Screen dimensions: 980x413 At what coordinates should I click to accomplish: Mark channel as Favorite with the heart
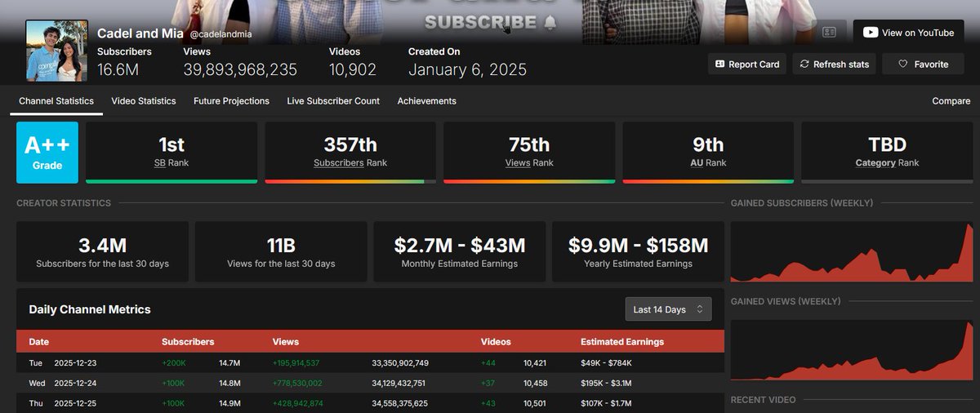coord(923,64)
